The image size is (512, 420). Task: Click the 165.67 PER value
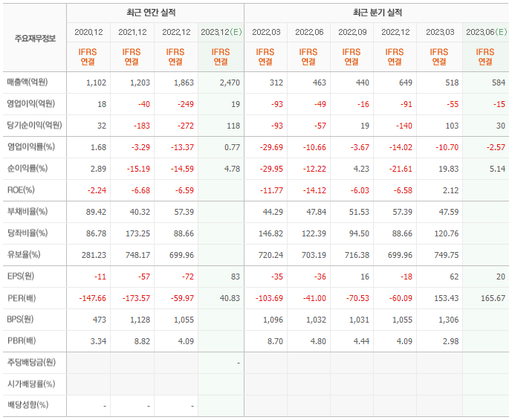tap(493, 298)
